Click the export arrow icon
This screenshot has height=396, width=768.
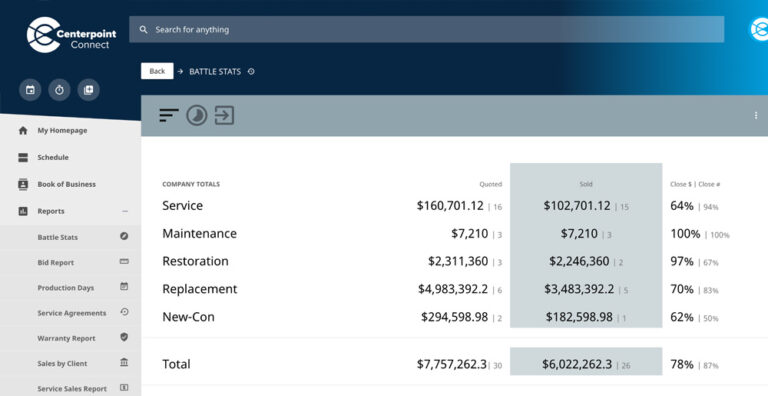(x=224, y=116)
